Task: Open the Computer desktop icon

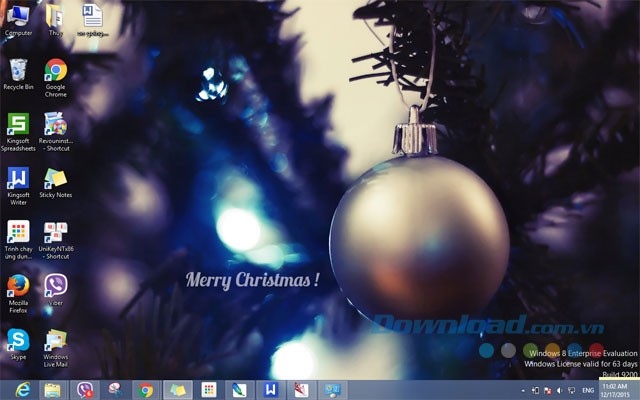Action: (18, 20)
